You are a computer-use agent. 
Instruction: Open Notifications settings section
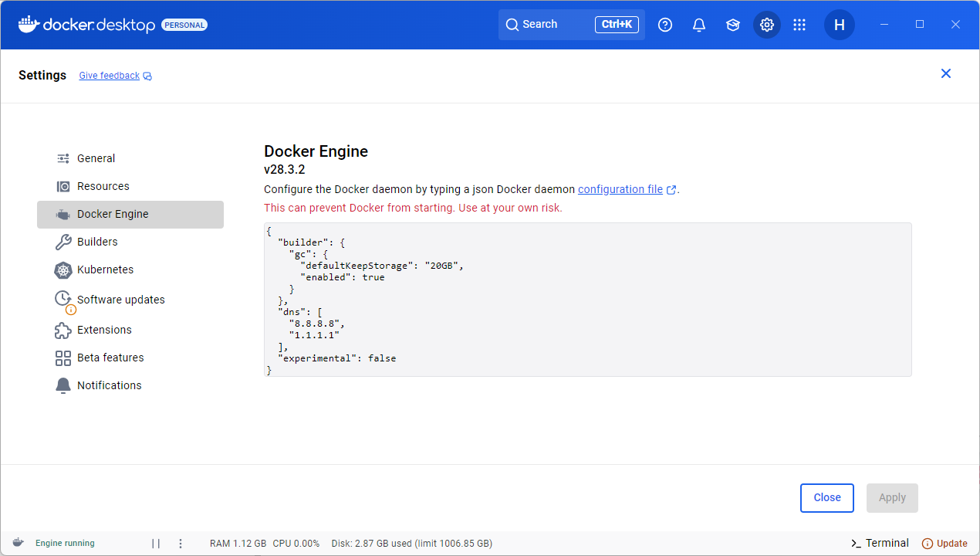click(x=130, y=385)
